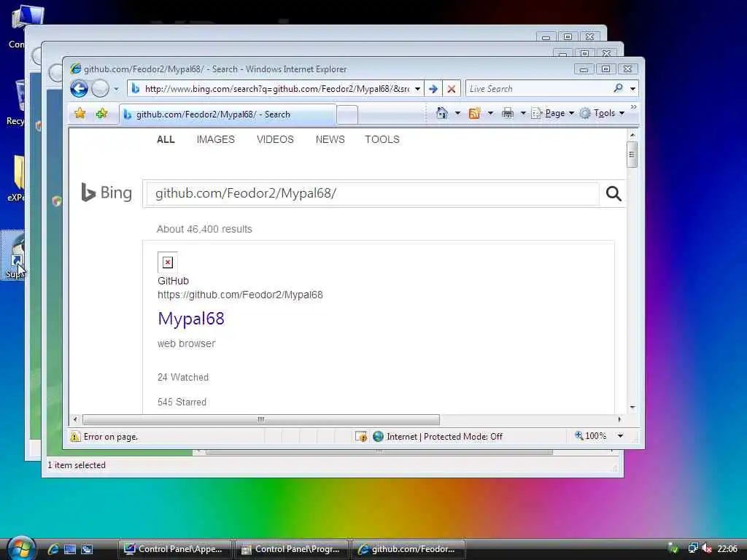Viewport: 747px width, 560px height.
Task: Open the Tools menu
Action: click(602, 113)
